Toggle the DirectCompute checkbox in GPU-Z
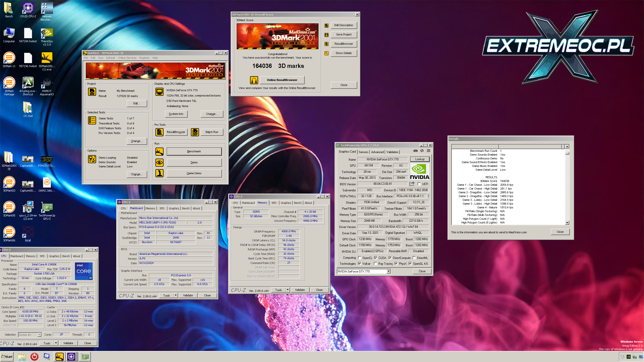The image size is (644, 362). tap(390, 258)
